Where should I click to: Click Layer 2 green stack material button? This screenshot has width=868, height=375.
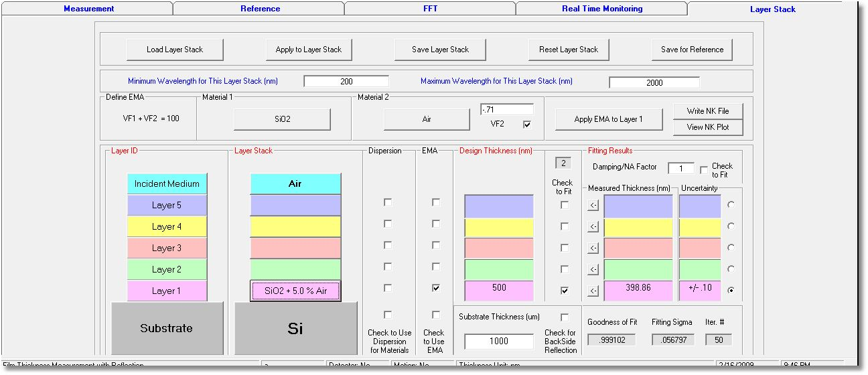click(x=295, y=269)
